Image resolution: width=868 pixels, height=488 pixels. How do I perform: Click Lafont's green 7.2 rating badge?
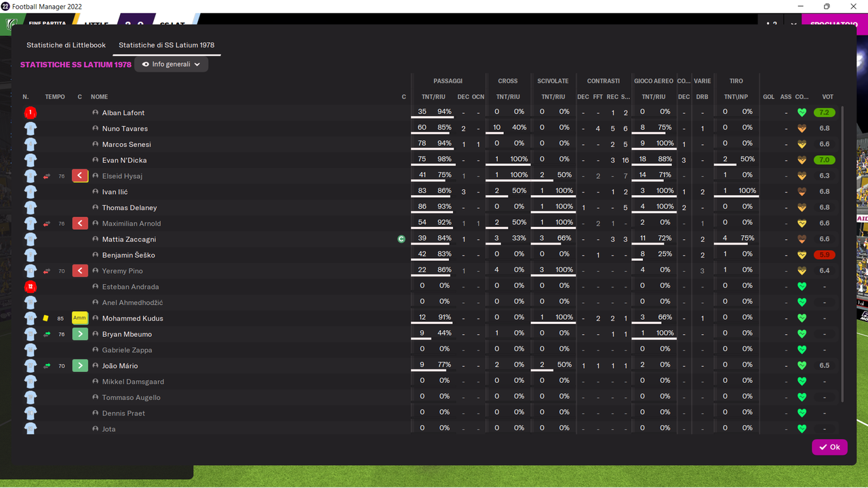(825, 113)
